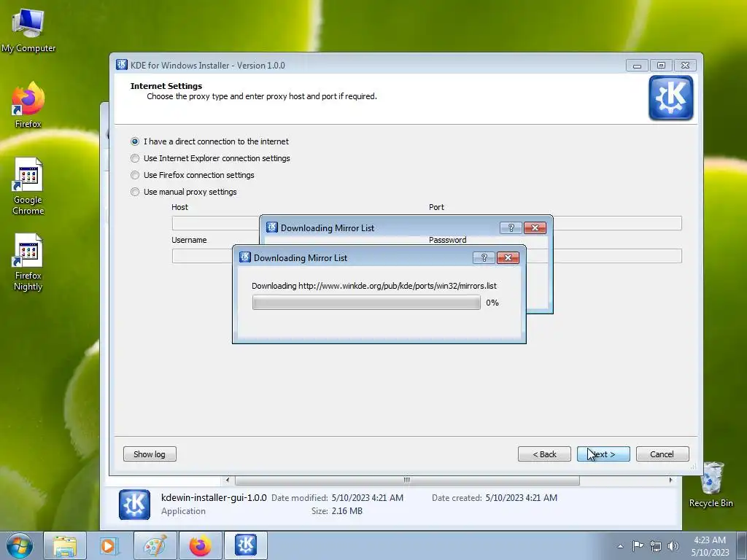Open the Firefox Nightly desktop shortcut
The height and width of the screenshot is (560, 747).
[28, 262]
